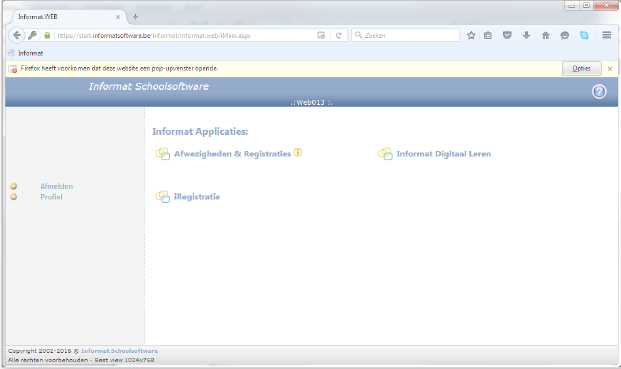The image size is (621, 369).
Task: Click the iRegistratie application icon
Action: click(163, 196)
